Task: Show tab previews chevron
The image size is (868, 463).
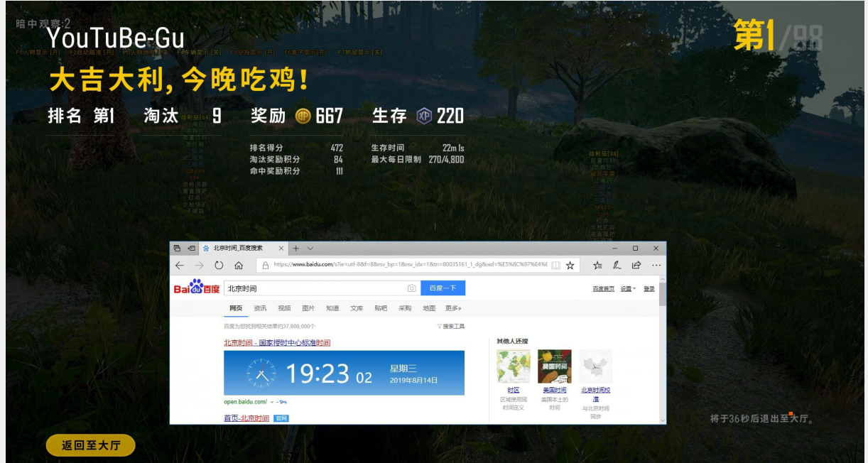Action: point(310,249)
